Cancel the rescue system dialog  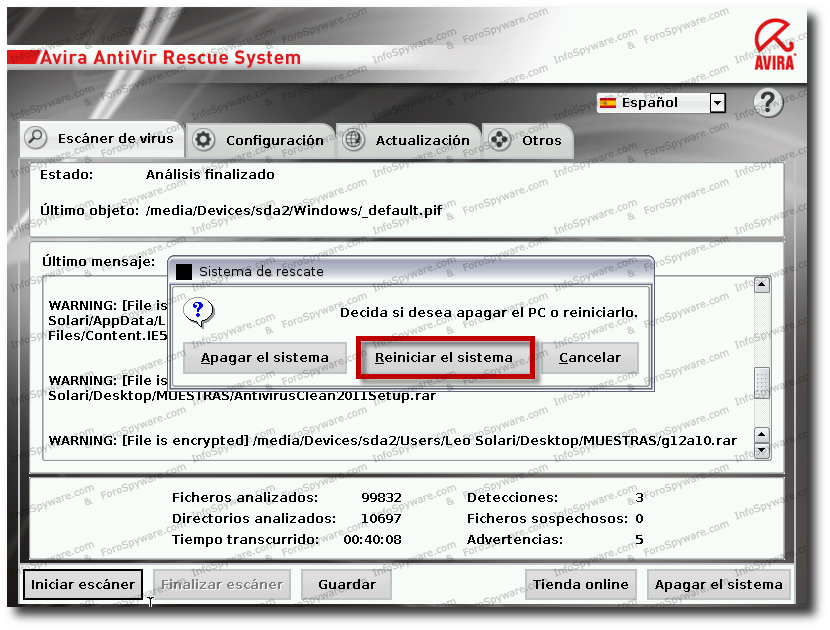point(589,358)
